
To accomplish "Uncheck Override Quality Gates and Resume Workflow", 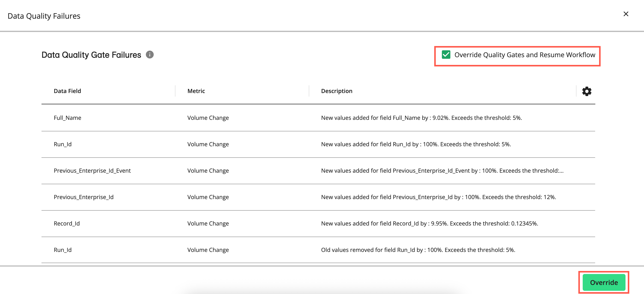I will click(x=446, y=55).
